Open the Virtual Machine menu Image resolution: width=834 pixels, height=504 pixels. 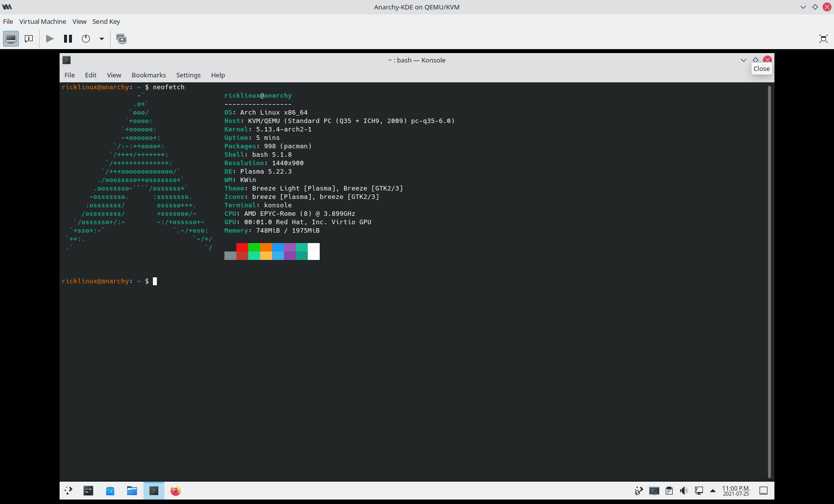click(x=43, y=21)
